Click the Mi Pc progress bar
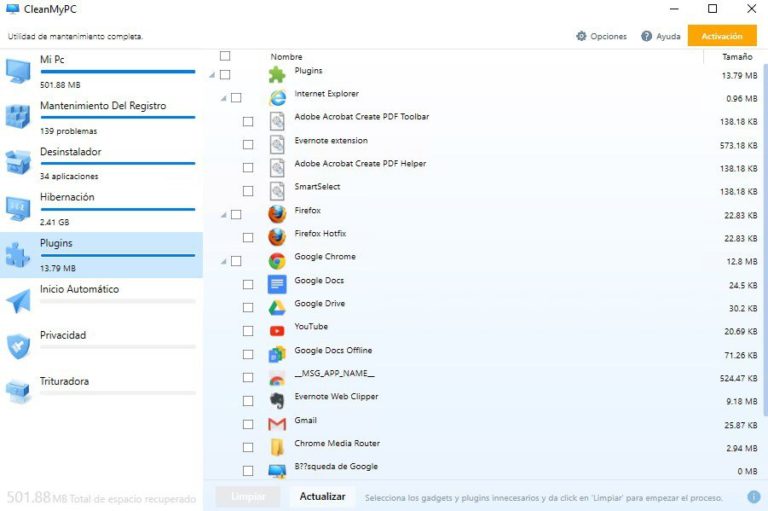This screenshot has height=511, width=768. [118, 72]
